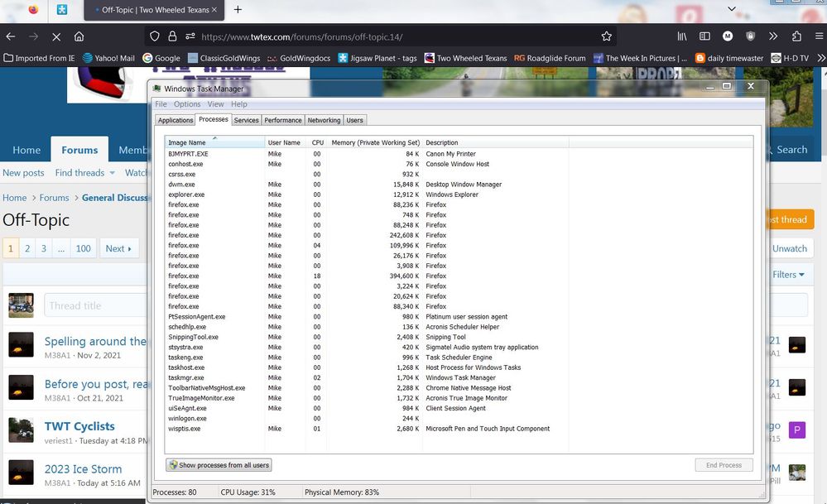
Task: Open Roadglide Forum bookmark
Action: (x=551, y=58)
